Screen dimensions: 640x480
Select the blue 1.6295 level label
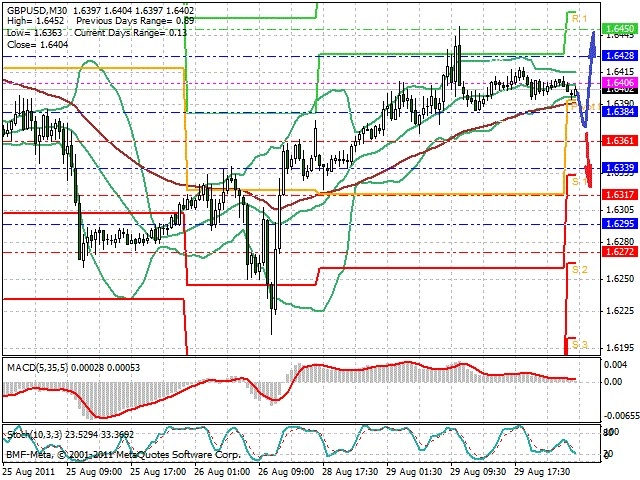point(620,224)
